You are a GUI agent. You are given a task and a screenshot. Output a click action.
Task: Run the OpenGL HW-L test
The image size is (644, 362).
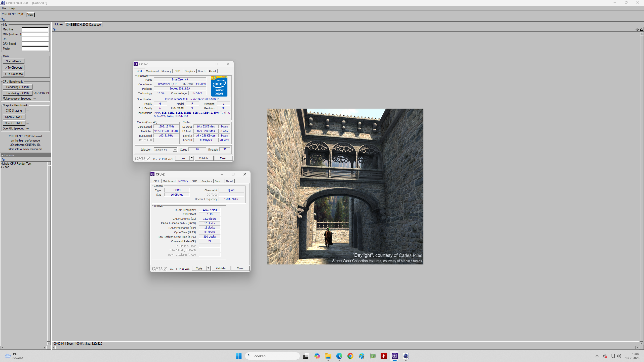click(x=14, y=123)
